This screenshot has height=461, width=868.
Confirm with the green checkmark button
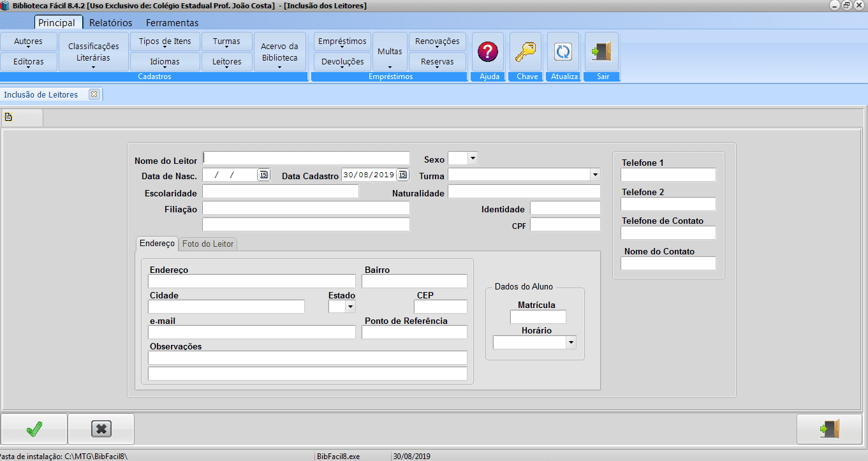pos(34,429)
